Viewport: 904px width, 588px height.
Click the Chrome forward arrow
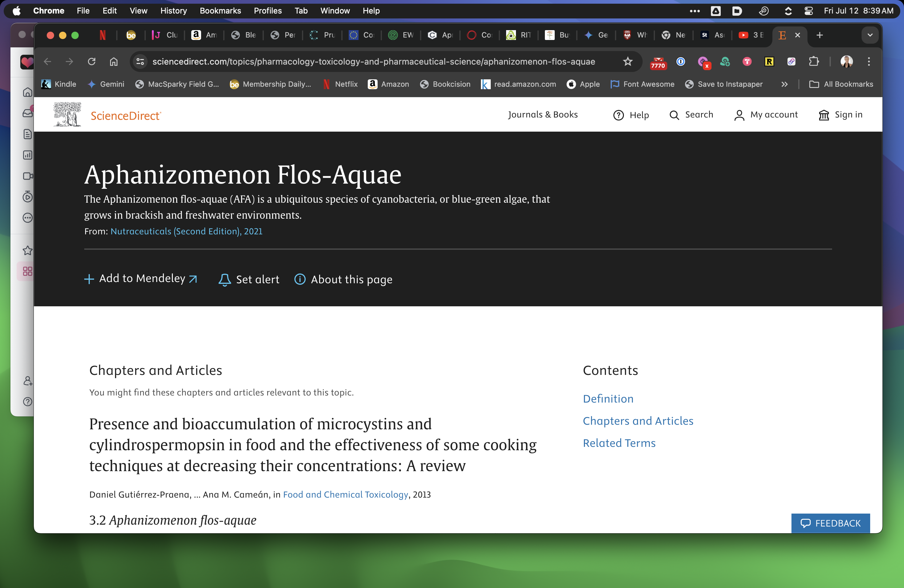tap(69, 62)
